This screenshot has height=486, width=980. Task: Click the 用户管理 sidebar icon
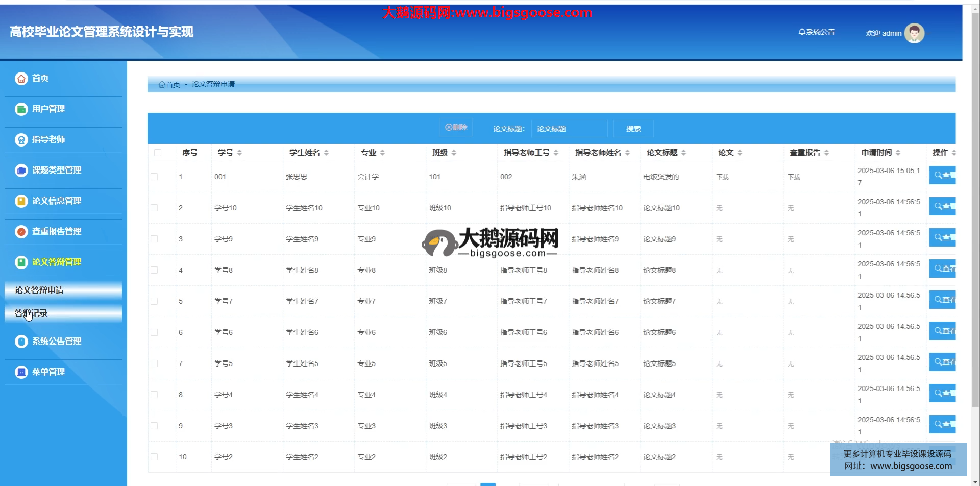(x=21, y=109)
